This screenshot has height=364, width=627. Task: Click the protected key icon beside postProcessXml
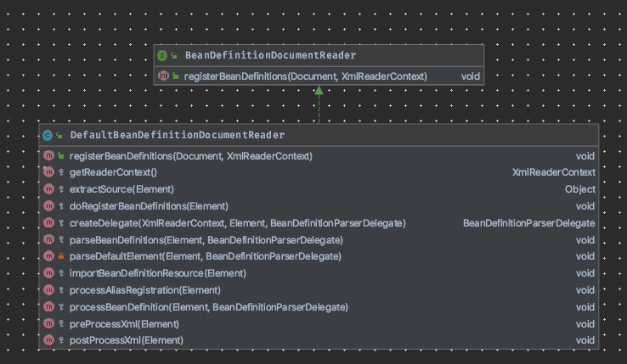61,340
